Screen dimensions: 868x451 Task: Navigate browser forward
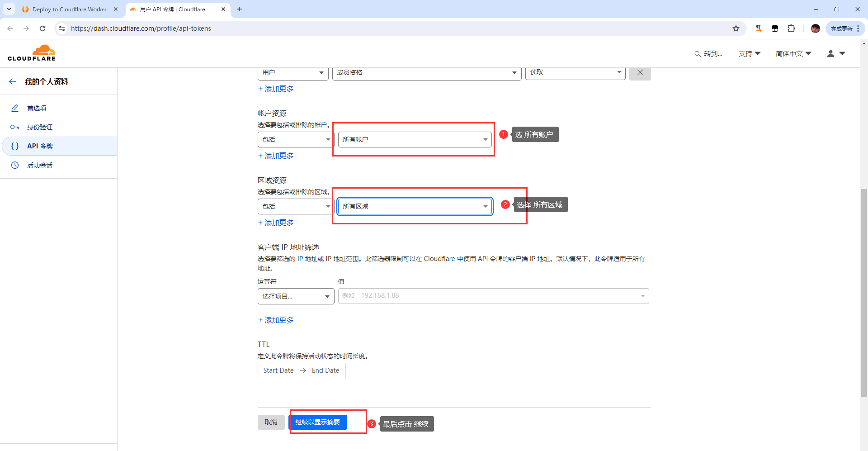point(26,28)
